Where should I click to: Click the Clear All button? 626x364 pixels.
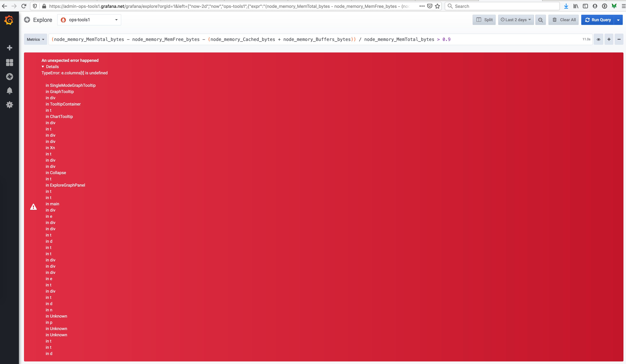563,20
